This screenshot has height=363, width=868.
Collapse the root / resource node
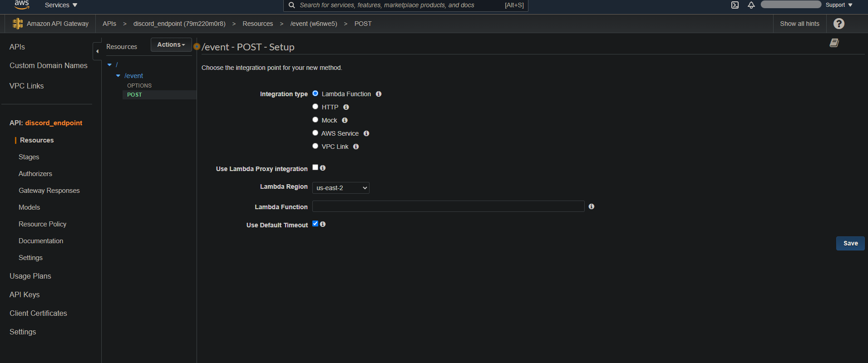pyautogui.click(x=109, y=65)
